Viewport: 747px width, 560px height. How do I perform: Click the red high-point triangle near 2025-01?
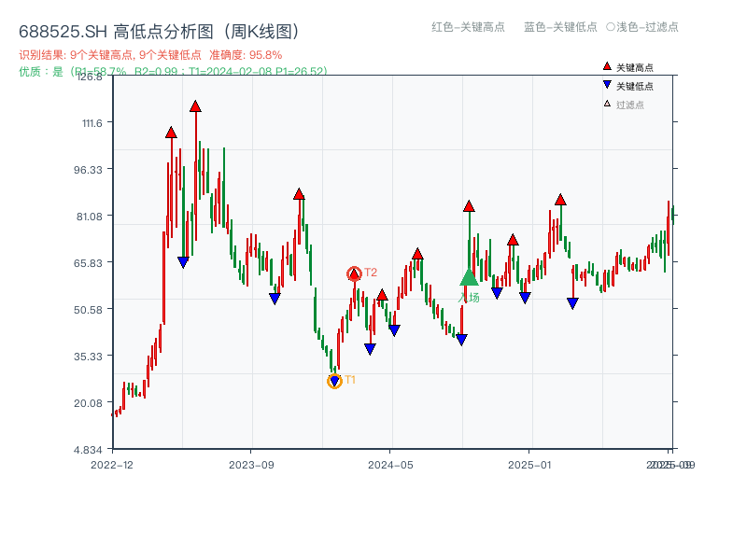[561, 198]
